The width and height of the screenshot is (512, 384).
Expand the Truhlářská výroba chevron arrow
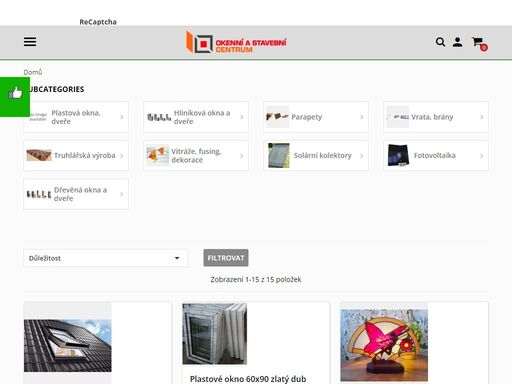(122, 156)
